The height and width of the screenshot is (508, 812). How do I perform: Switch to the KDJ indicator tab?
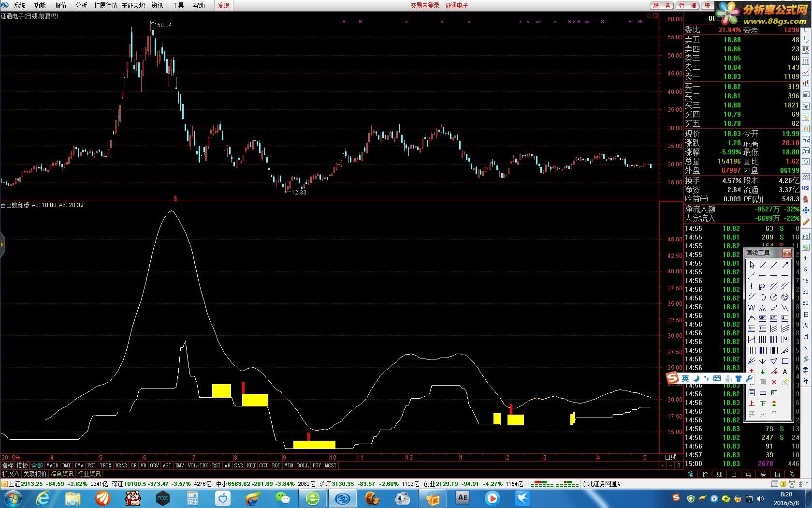pyautogui.click(x=251, y=465)
